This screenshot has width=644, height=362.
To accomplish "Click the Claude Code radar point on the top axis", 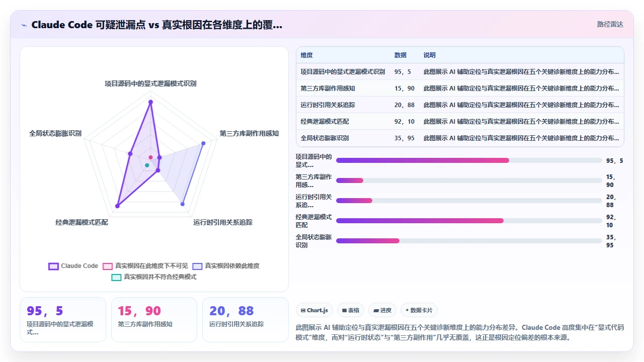I will 150,102.
